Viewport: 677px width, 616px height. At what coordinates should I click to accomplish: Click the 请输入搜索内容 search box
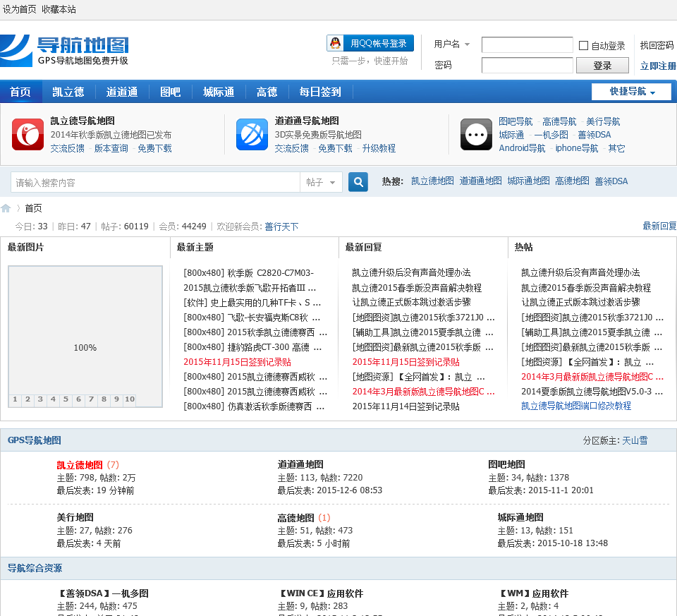[155, 182]
